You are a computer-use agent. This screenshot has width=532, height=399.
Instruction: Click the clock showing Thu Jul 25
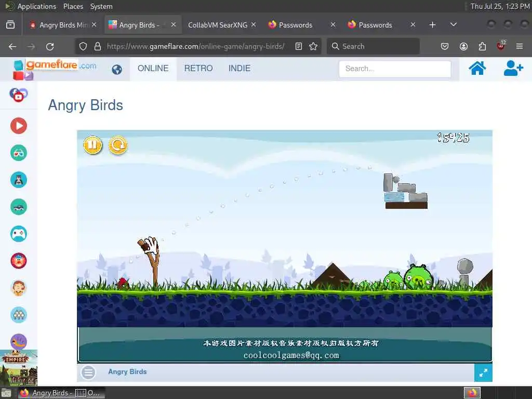(499, 6)
